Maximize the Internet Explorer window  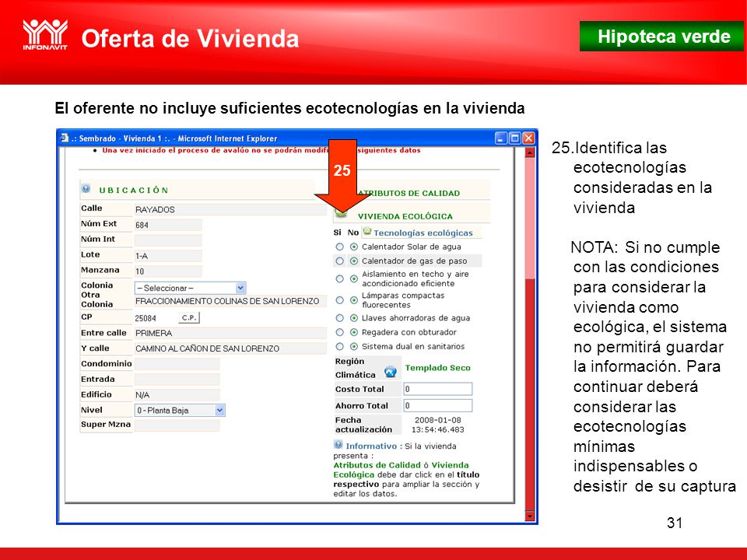(x=514, y=138)
